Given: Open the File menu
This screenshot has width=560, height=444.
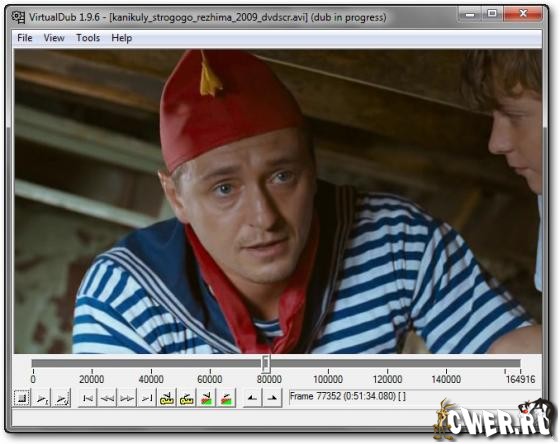Looking at the screenshot, I should (25, 38).
